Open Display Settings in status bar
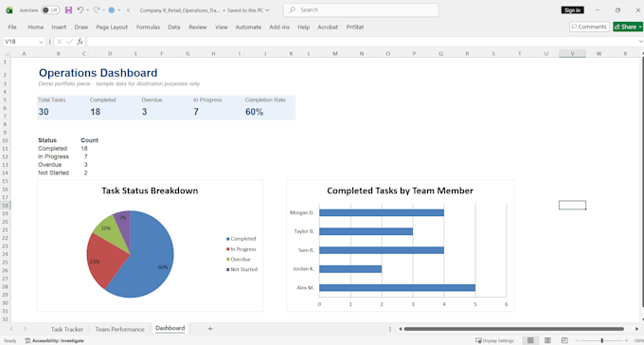This screenshot has height=345, width=644. (x=494, y=340)
